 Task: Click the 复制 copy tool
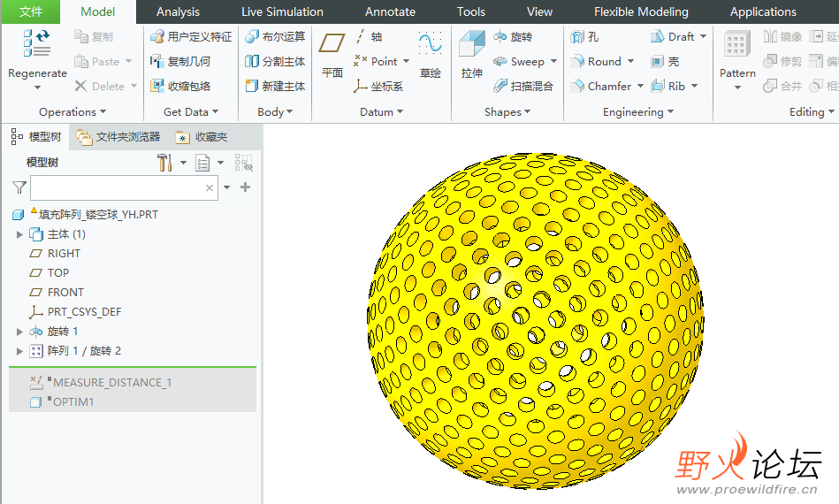(94, 36)
